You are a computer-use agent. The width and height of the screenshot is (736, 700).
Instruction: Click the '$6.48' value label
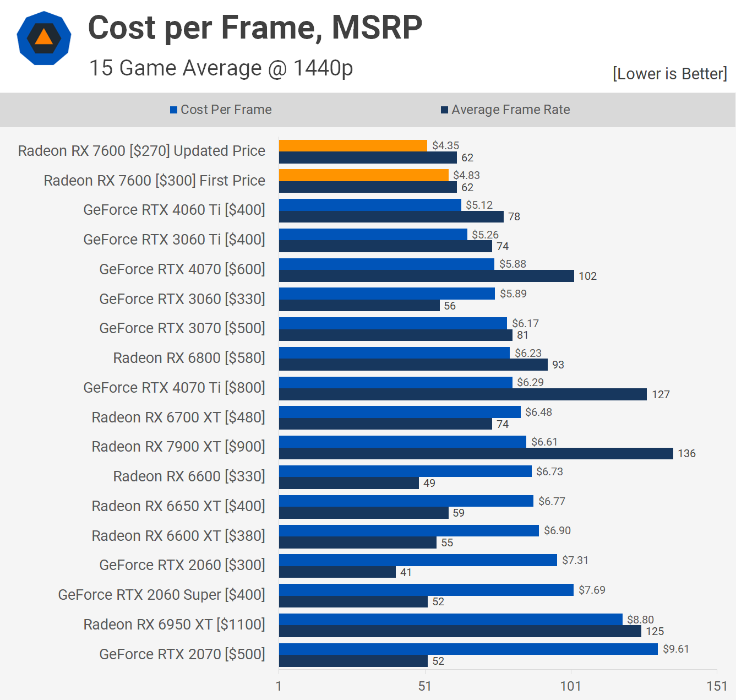click(538, 412)
